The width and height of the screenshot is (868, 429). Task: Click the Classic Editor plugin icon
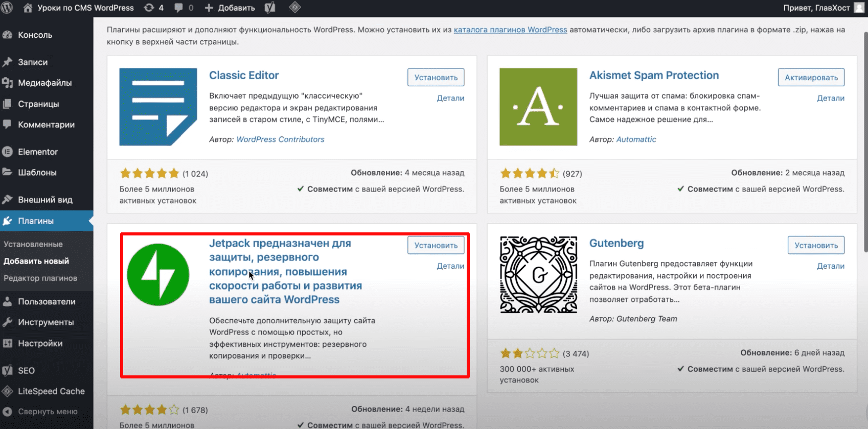158,107
